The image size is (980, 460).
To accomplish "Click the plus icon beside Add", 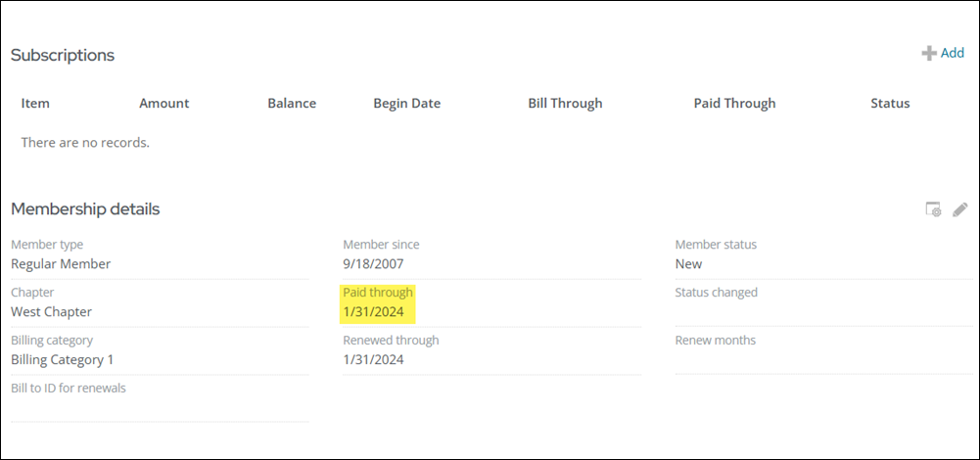I will 928,54.
